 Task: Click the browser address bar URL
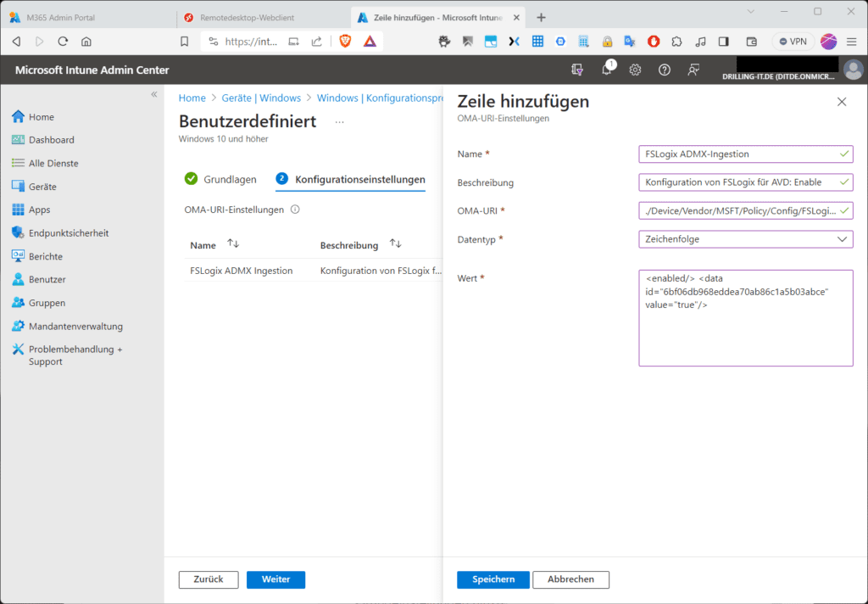point(251,42)
